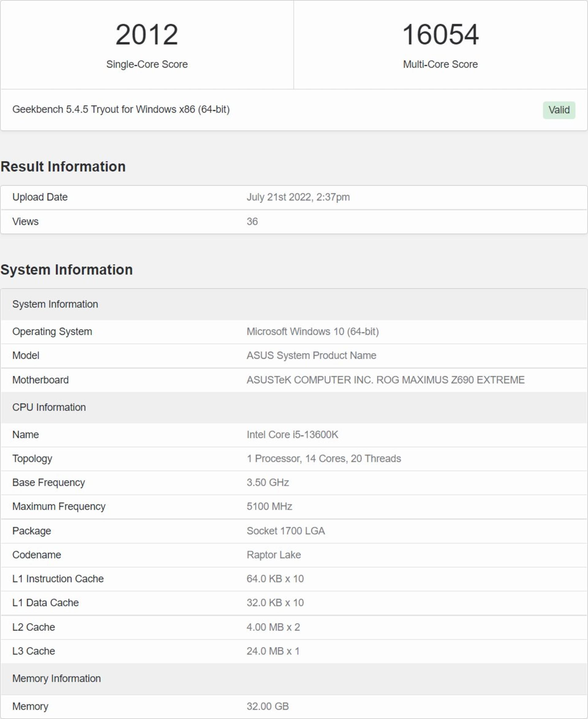Select the Geekbench 5.4.5 Tryout version text
This screenshot has width=588, height=719.
click(121, 109)
